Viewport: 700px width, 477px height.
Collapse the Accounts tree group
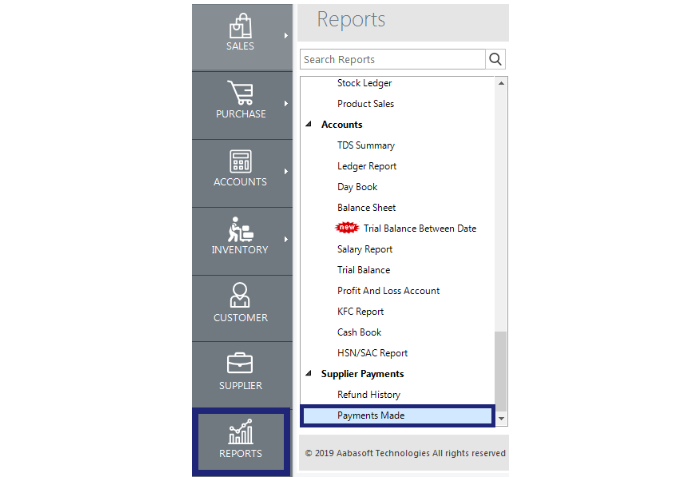(308, 124)
